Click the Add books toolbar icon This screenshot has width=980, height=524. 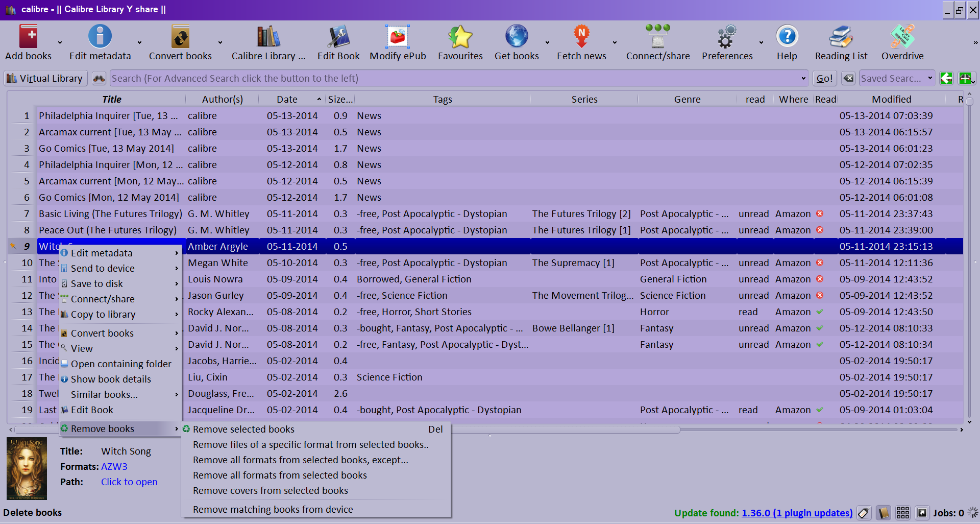click(x=29, y=37)
